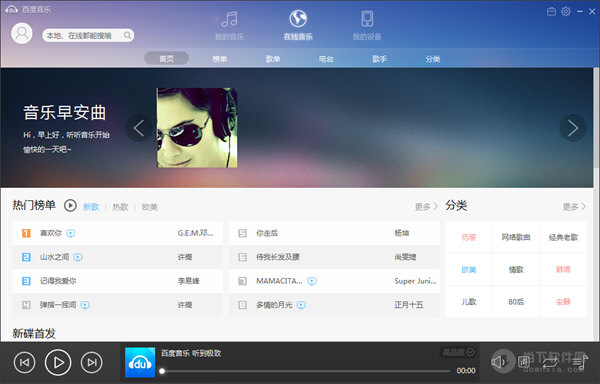600x384 pixels.
Task: Toggle the lyrics 词 icon
Action: point(523,361)
